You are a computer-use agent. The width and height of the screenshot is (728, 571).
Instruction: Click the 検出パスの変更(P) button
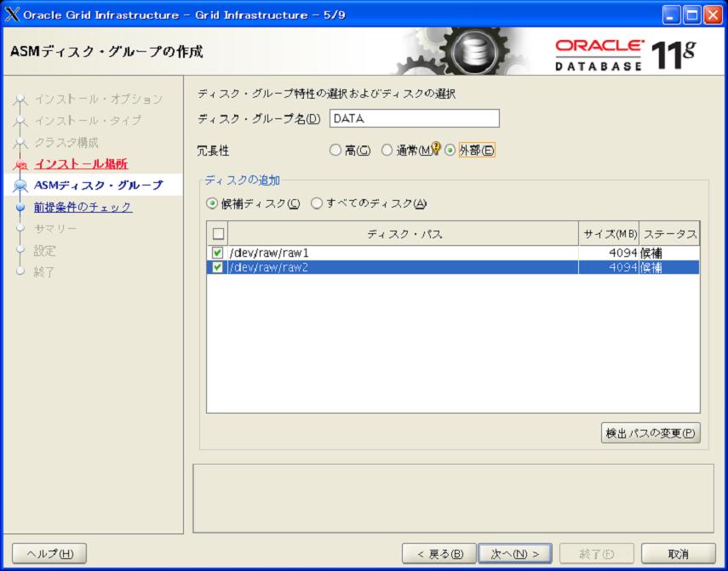(651, 433)
